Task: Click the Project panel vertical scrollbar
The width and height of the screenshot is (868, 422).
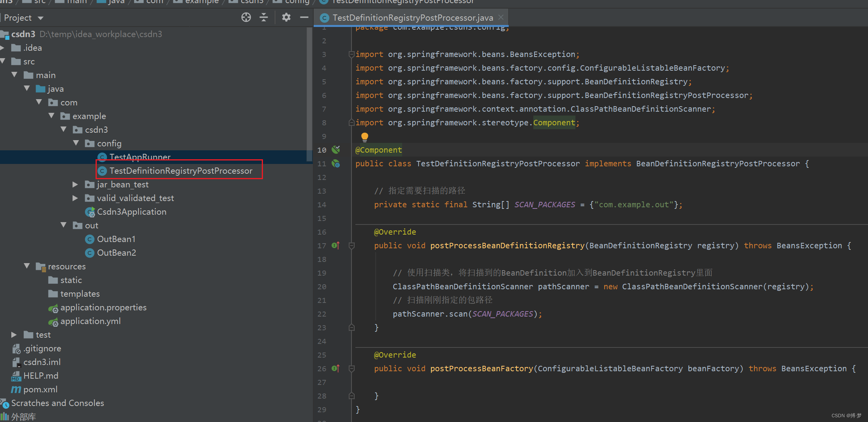Action: click(x=309, y=94)
